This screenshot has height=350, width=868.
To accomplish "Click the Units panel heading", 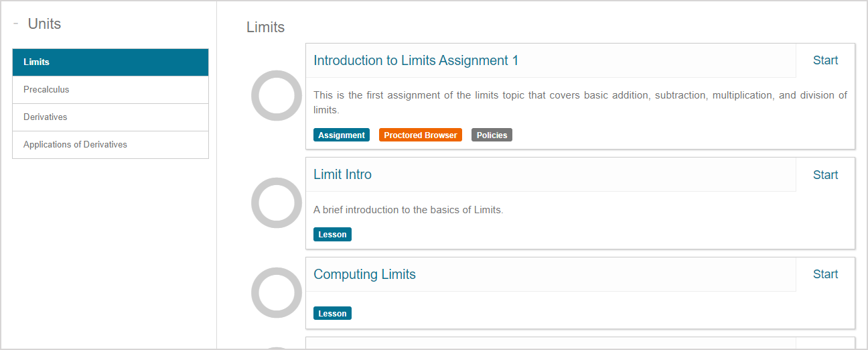I will pyautogui.click(x=44, y=24).
